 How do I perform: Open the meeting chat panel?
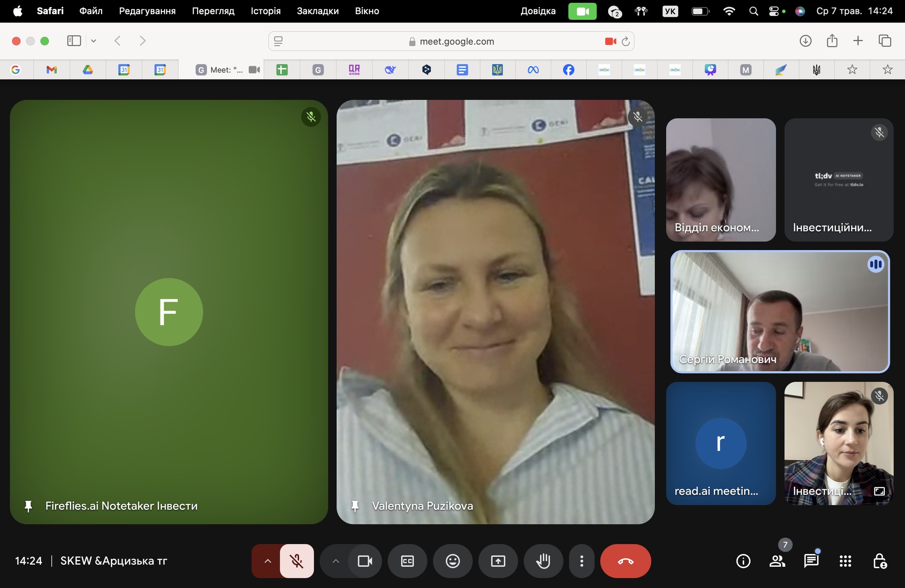click(811, 561)
